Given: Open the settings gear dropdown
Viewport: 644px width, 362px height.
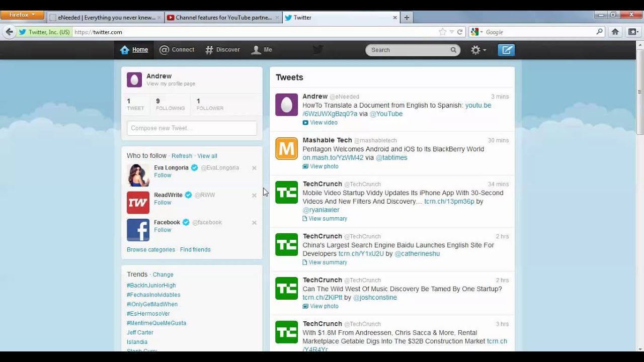Looking at the screenshot, I should [x=478, y=50].
